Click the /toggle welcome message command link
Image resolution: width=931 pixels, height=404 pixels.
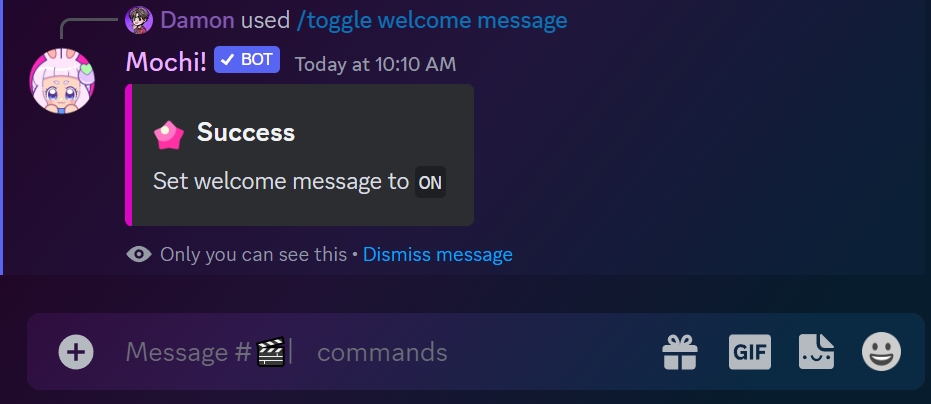[x=432, y=21]
